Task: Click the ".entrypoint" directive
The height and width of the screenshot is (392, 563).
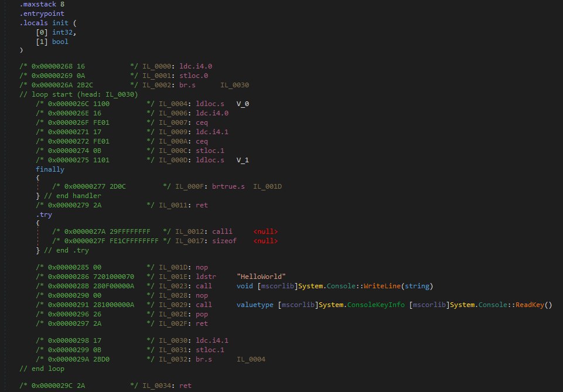Action: (42, 13)
